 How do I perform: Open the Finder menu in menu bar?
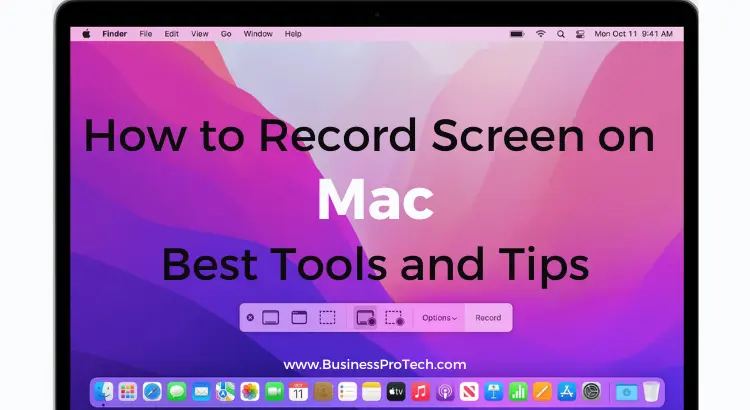(x=114, y=34)
